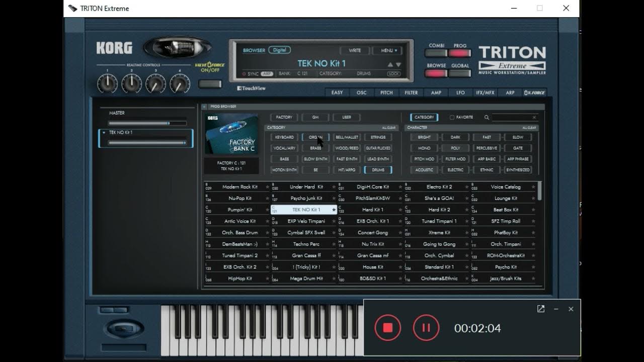Open the AMP tab

(x=436, y=93)
